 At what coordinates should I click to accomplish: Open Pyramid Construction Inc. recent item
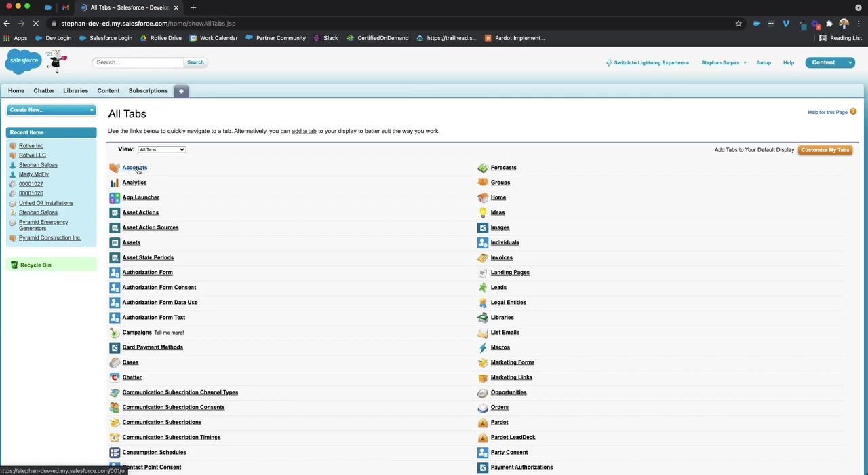coord(50,238)
